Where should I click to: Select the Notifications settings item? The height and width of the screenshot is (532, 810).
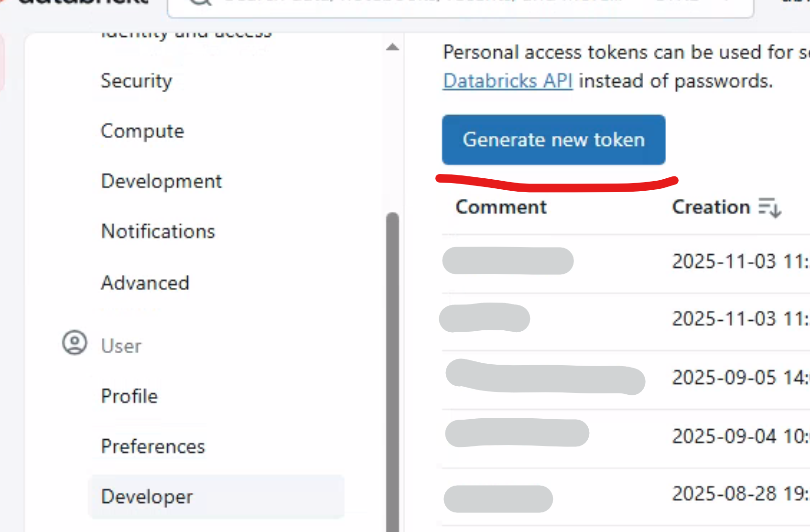pos(158,231)
